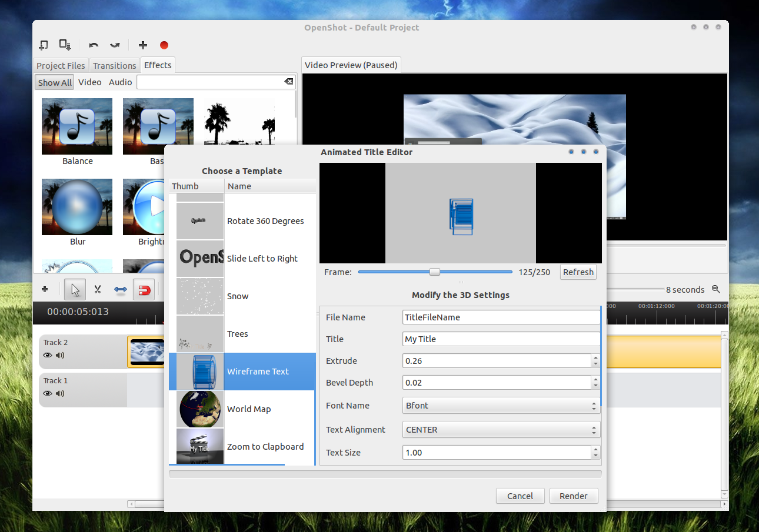Mute Track 1 with speaker icon
Viewport: 759px width, 532px height.
(x=60, y=393)
